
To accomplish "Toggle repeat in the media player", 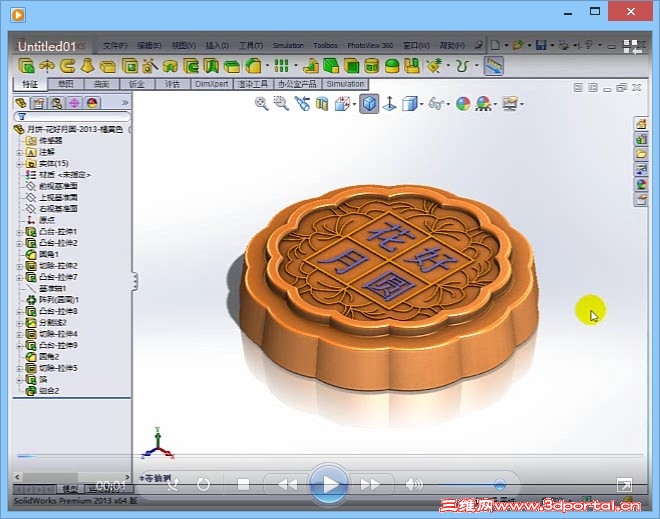I will (x=203, y=484).
